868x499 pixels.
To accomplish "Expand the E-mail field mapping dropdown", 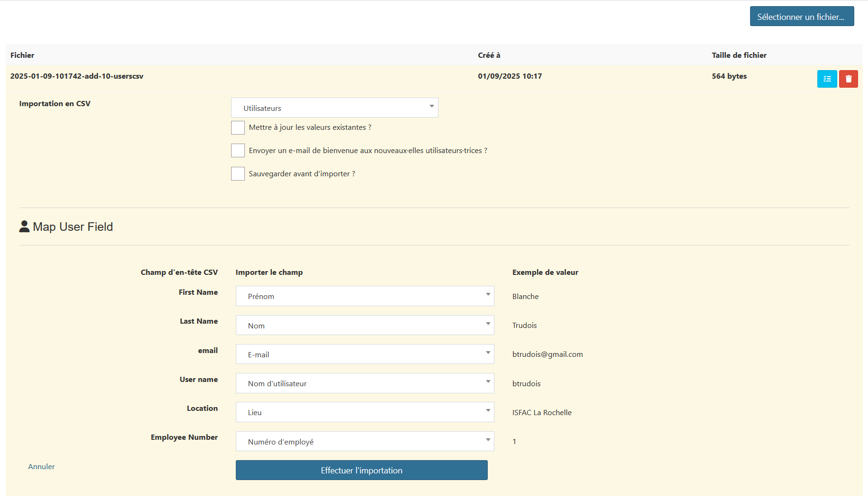I will coord(365,354).
